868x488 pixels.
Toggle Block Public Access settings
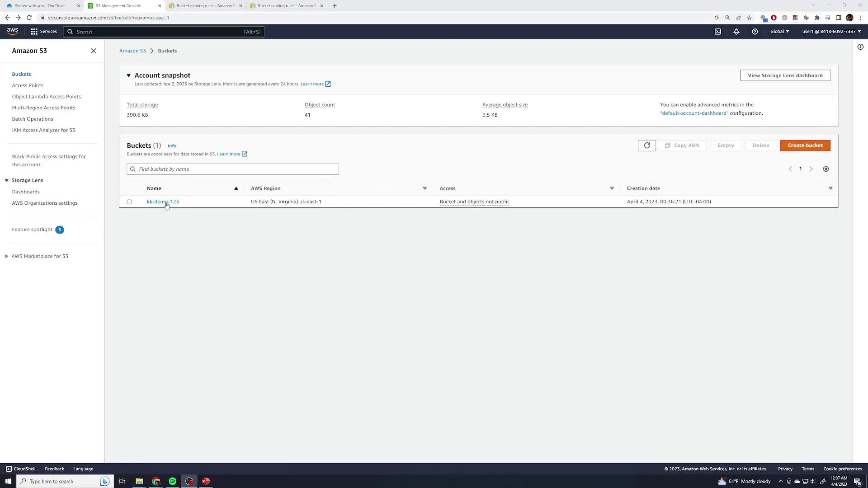click(x=49, y=160)
